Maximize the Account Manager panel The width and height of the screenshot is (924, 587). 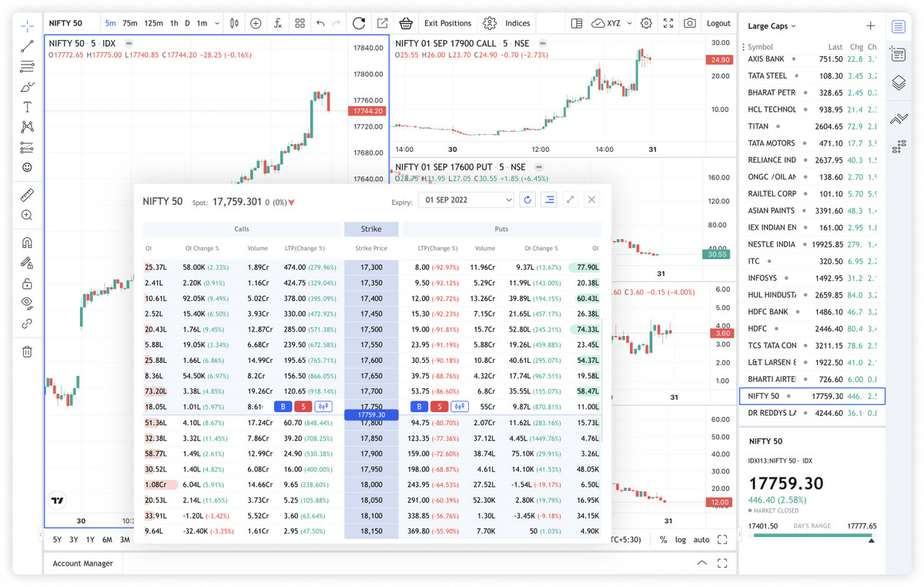(722, 563)
